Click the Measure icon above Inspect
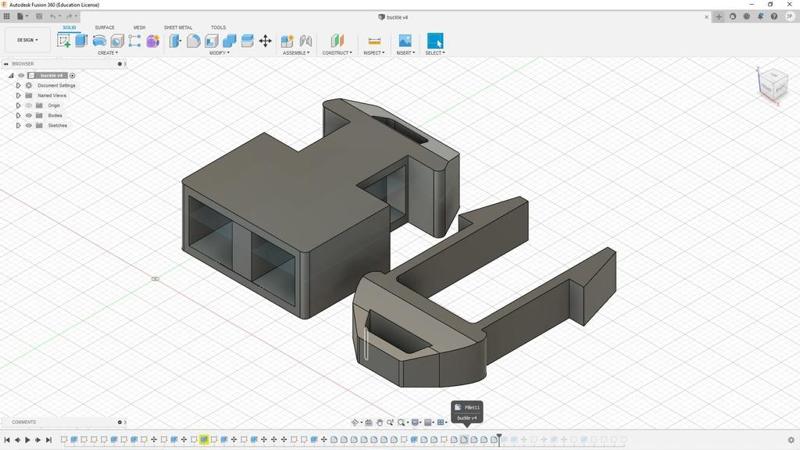This screenshot has width=800, height=450. 374,41
